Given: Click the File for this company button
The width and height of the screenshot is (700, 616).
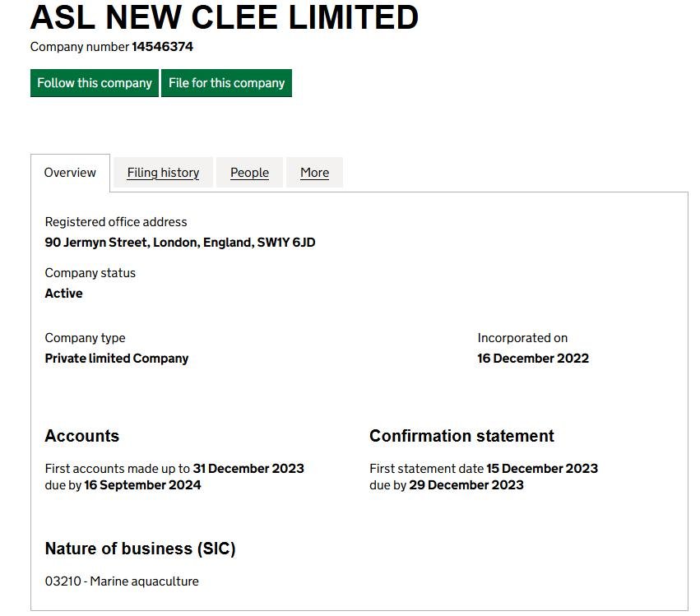Looking at the screenshot, I should click(226, 82).
